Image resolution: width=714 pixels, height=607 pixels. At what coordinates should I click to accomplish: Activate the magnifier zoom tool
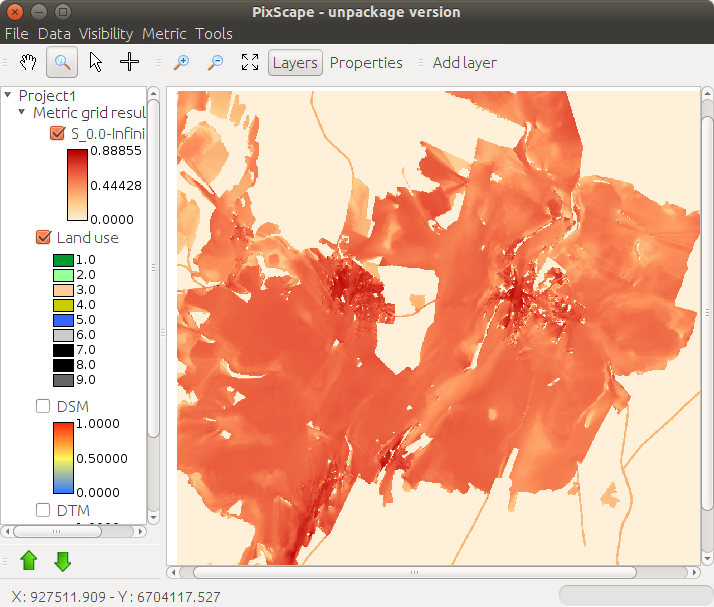pyautogui.click(x=62, y=62)
